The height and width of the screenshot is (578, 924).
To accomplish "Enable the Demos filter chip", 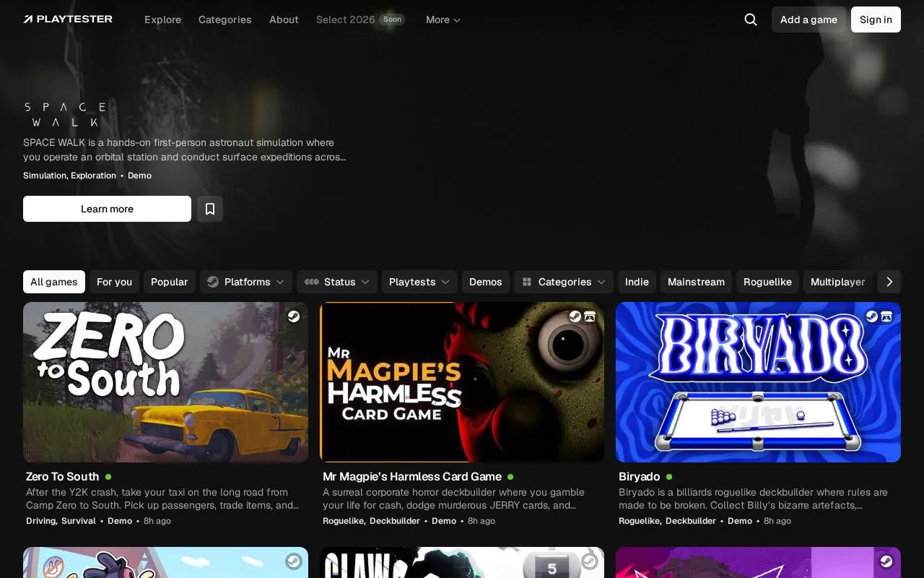I will tap(486, 282).
